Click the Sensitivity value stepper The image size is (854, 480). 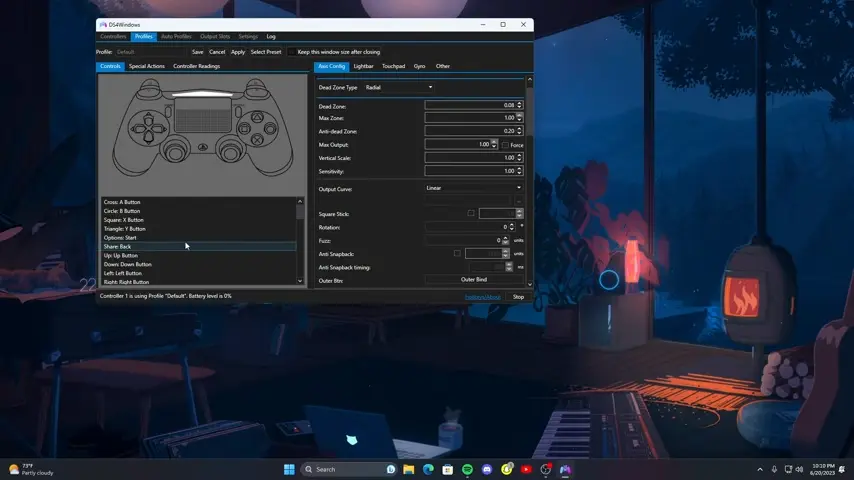tap(519, 171)
